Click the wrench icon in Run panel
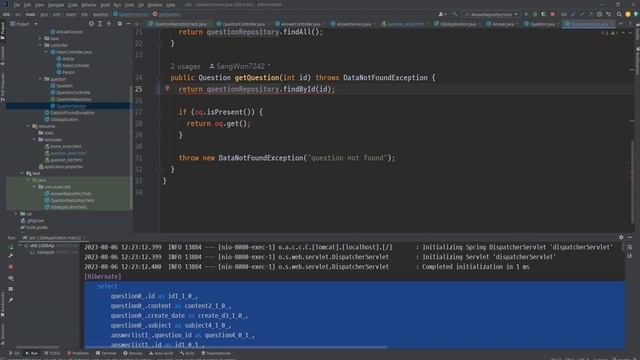 coord(11,256)
